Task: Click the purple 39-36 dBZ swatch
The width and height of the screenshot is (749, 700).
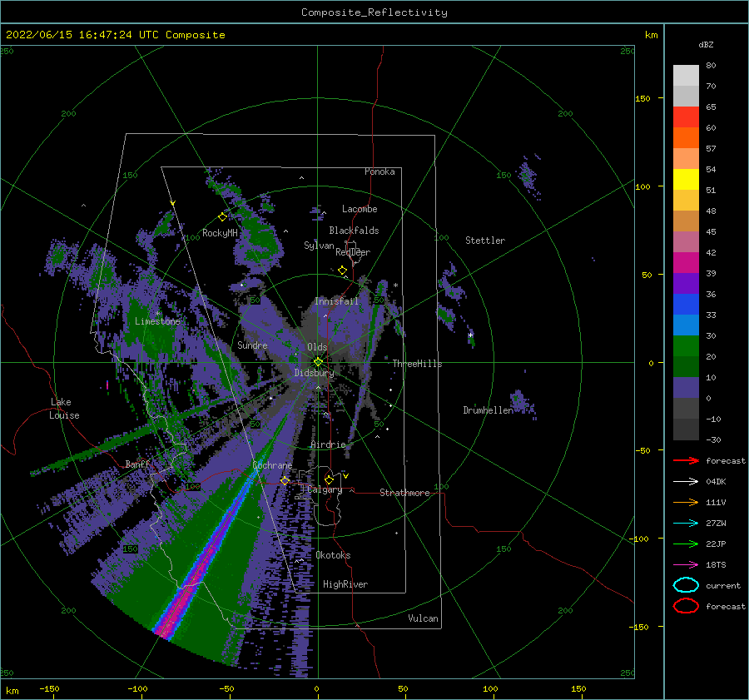Action: click(686, 283)
